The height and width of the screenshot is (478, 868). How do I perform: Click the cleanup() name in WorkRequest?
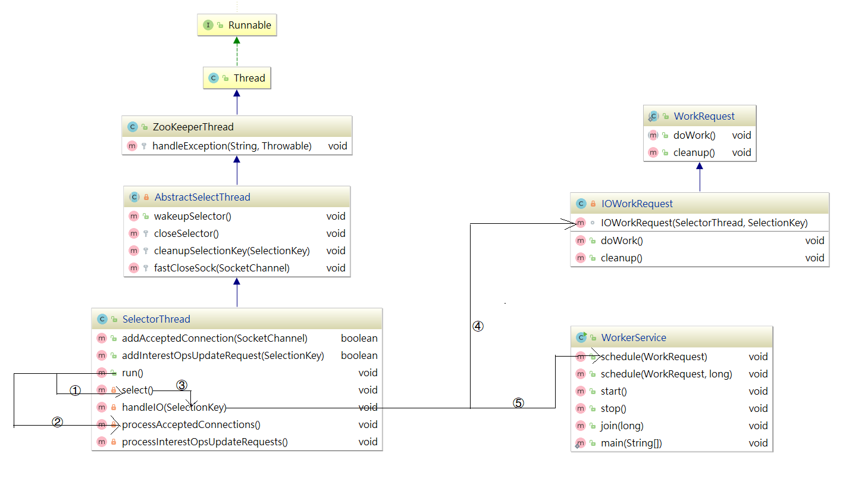coord(694,152)
